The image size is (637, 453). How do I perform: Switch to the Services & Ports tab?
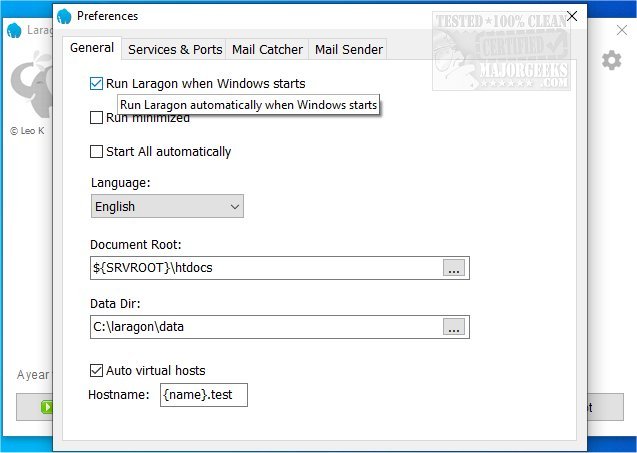coord(175,49)
